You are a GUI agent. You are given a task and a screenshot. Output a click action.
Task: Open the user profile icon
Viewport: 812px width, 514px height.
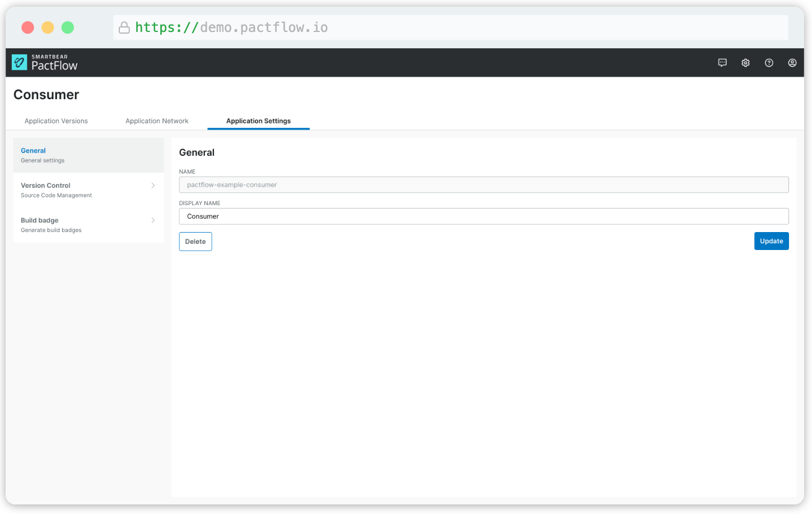click(x=792, y=63)
